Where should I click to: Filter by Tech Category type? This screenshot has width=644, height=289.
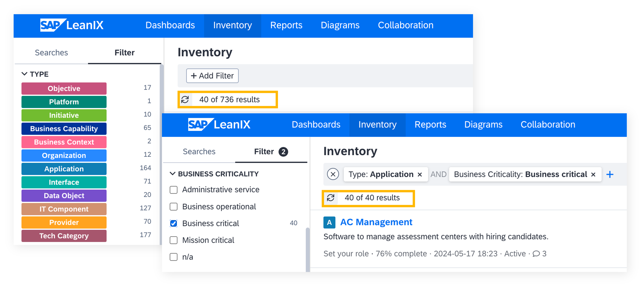(x=64, y=236)
